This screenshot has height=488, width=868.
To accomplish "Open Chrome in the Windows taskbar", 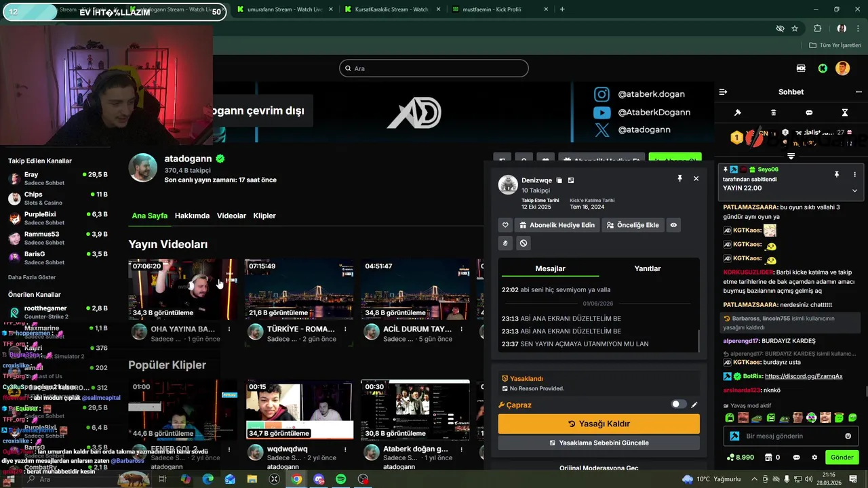I will (296, 479).
